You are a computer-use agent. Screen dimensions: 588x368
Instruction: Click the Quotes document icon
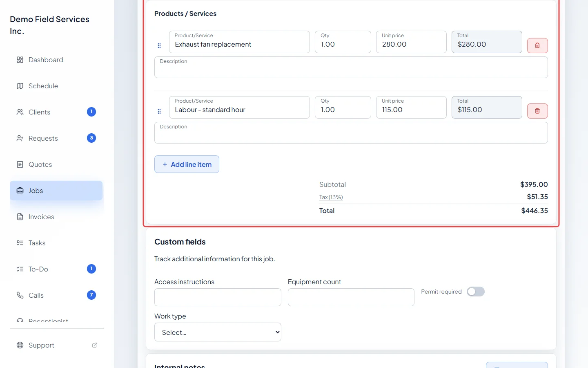point(20,164)
